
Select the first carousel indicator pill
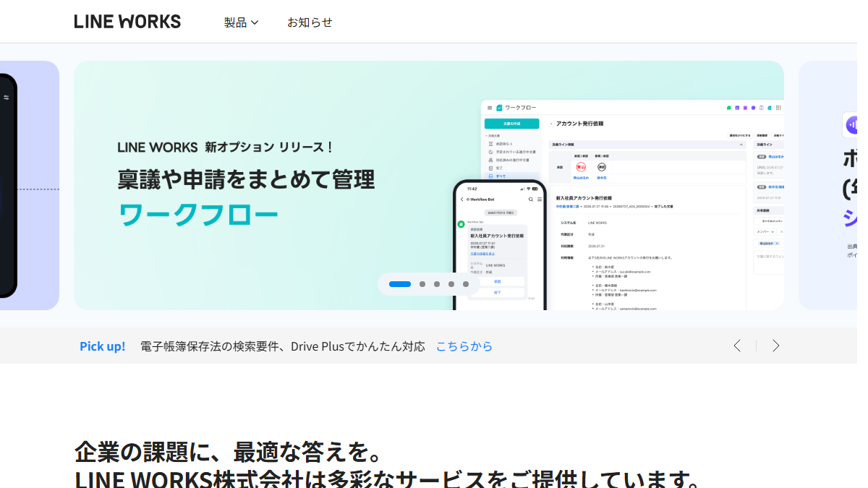click(400, 284)
